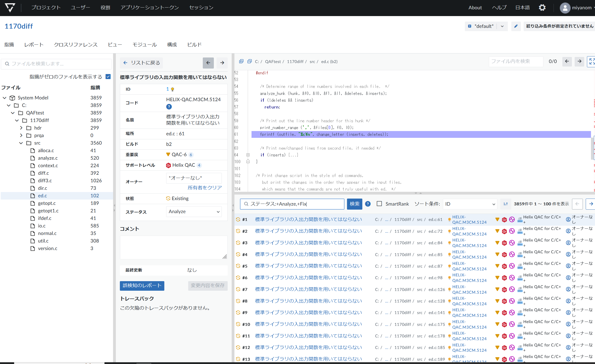
Task: Switch to the ビルド tab
Action: tap(194, 45)
